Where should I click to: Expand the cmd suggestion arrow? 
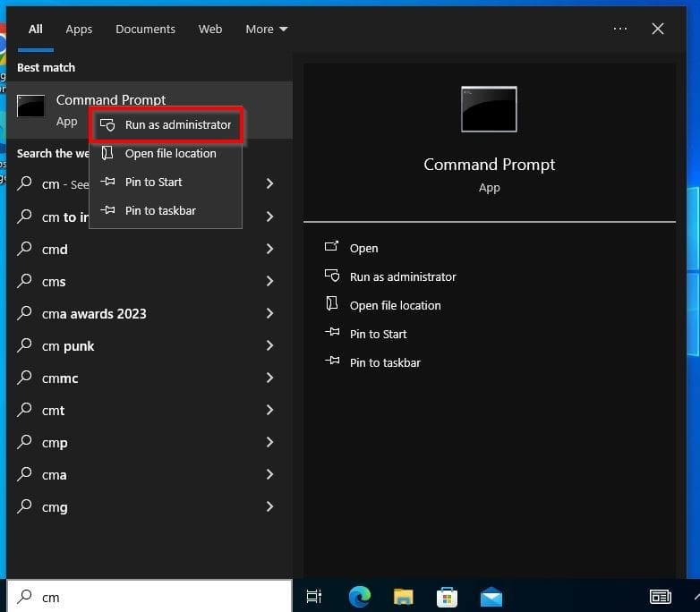269,250
